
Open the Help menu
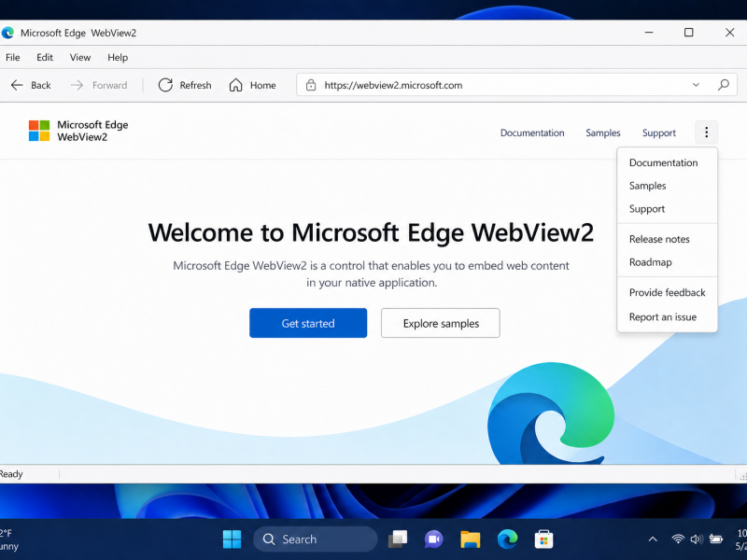[x=118, y=58]
